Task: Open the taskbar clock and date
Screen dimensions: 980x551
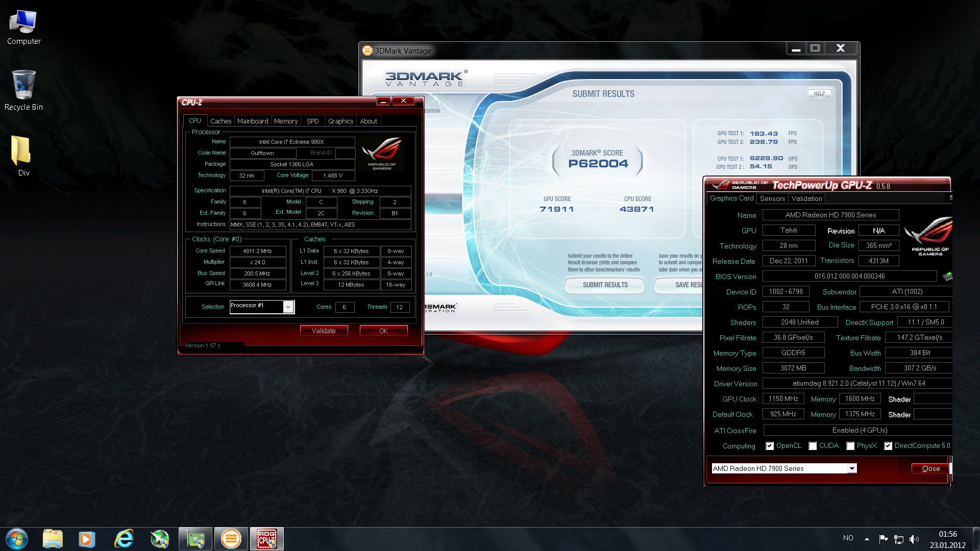Action: 948,539
